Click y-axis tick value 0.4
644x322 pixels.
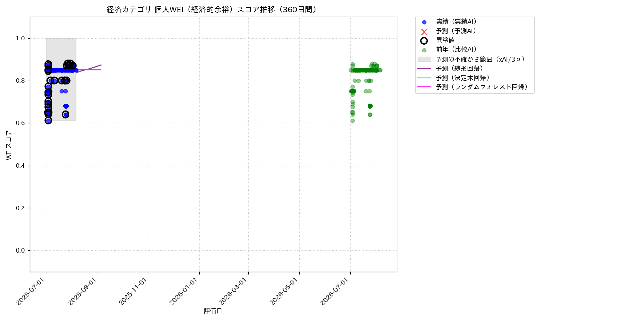point(20,166)
